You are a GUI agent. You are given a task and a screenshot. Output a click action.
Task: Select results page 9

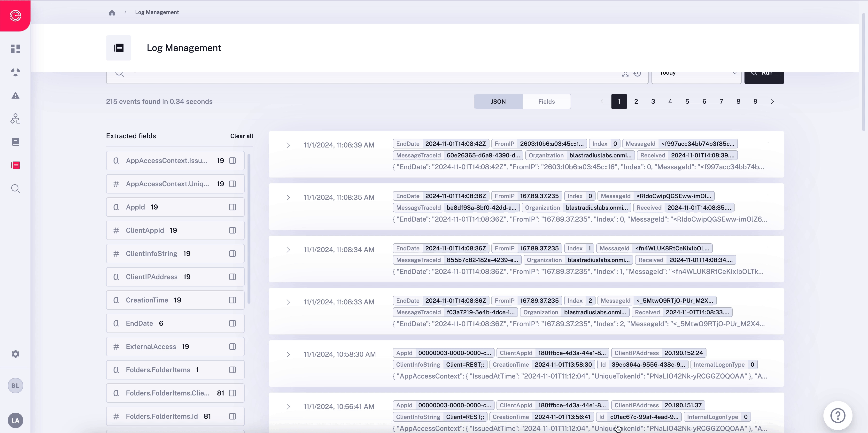tap(755, 101)
